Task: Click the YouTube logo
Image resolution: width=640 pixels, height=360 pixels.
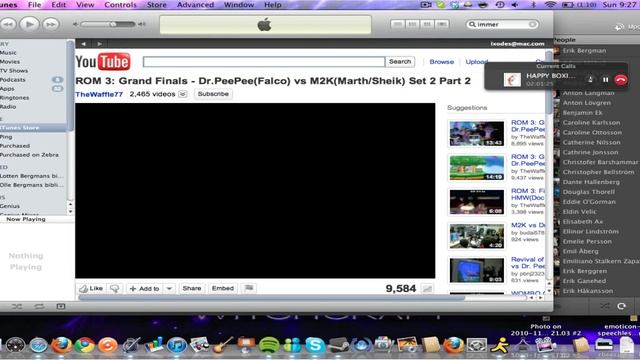Action: [x=103, y=62]
